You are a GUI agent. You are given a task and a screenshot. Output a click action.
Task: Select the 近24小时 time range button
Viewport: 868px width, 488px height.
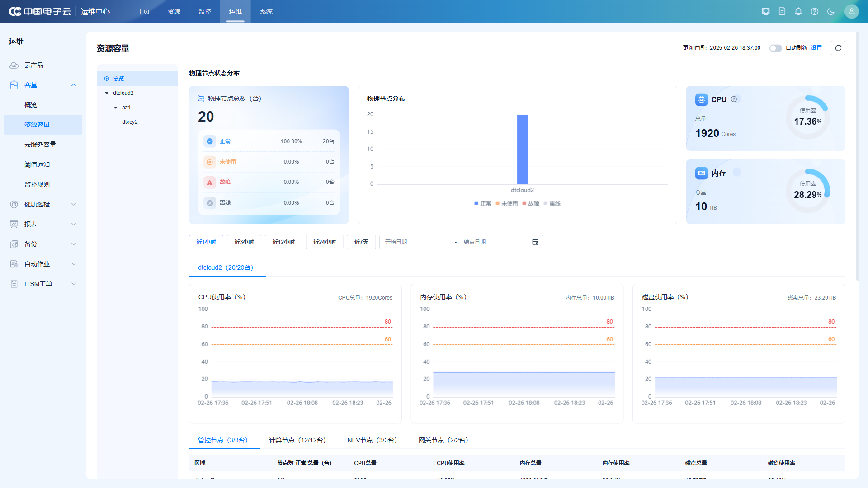point(325,242)
